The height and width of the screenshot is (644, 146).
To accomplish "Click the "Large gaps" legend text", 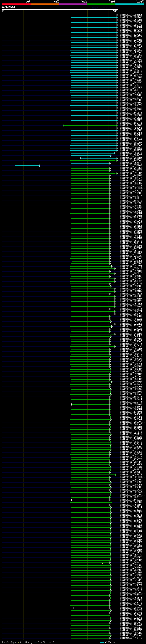I will [10, 642].
